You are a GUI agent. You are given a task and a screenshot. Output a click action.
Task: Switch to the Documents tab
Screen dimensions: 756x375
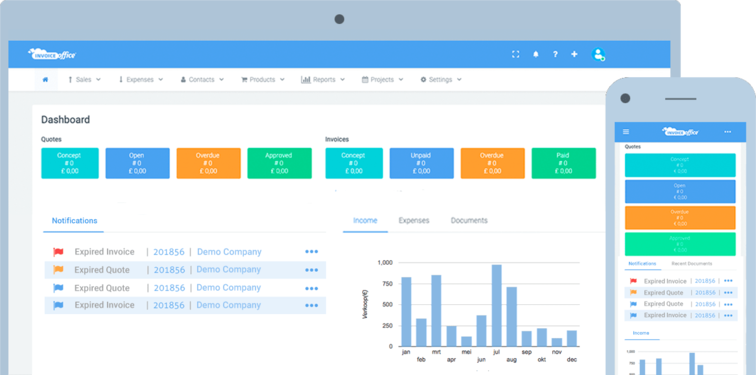coord(469,220)
